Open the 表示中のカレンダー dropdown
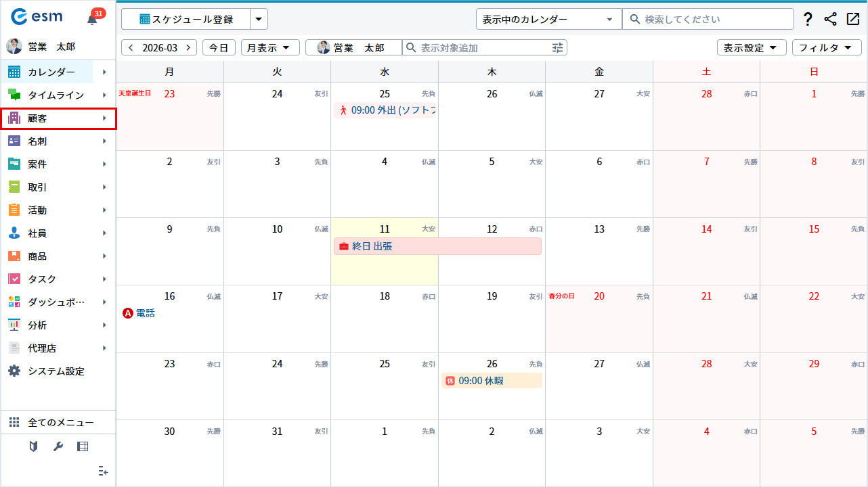The image size is (868, 487). point(548,20)
